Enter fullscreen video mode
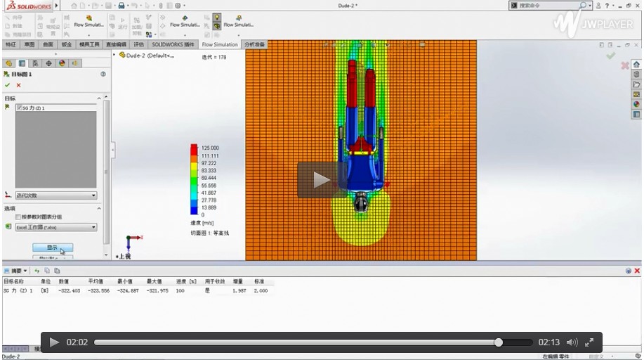 click(x=589, y=342)
